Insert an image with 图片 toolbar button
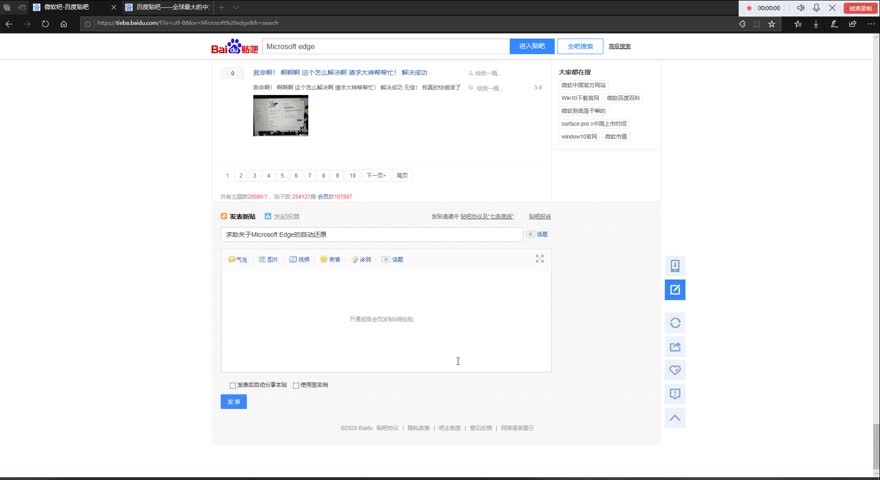Viewport: 880px width, 480px height. click(x=268, y=259)
